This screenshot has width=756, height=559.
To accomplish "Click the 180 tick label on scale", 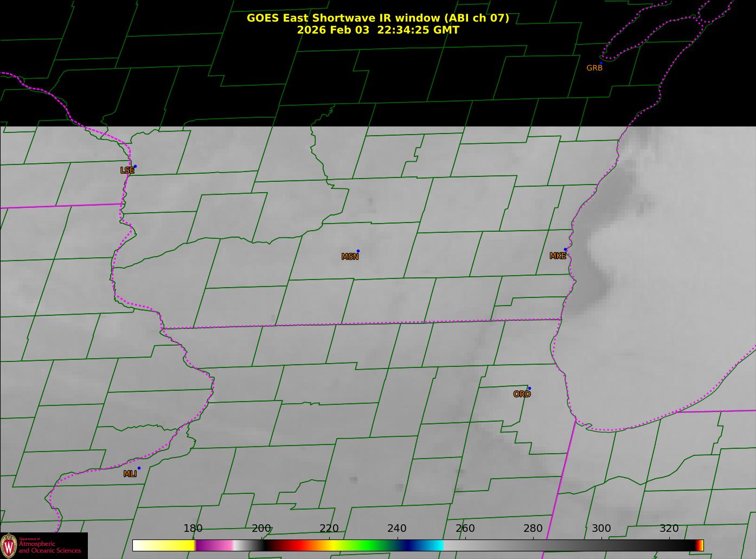I will click(x=193, y=529).
